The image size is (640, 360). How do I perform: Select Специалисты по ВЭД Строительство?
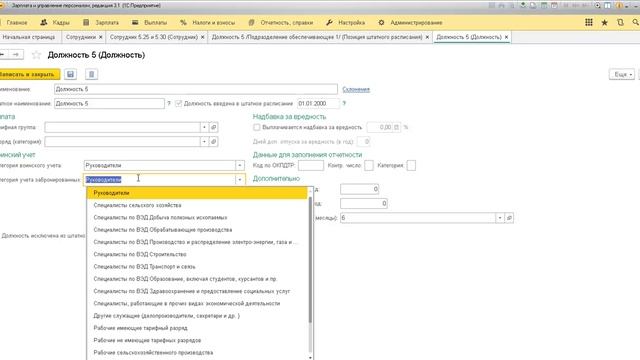(x=197, y=254)
